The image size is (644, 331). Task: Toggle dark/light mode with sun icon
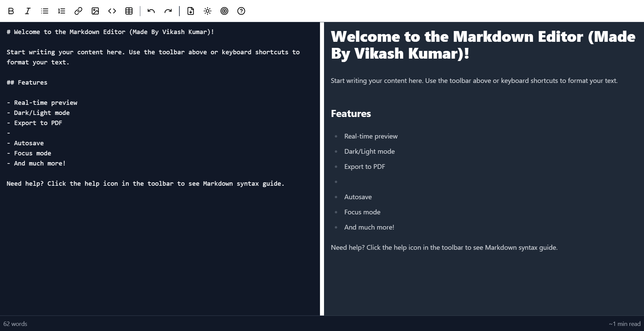tap(207, 11)
